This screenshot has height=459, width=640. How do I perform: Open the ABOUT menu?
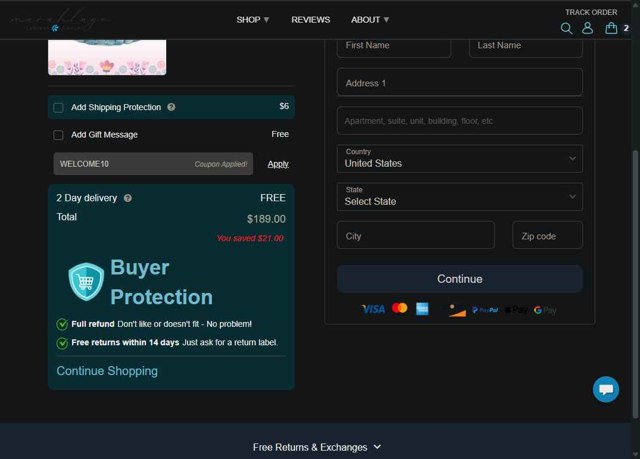(370, 20)
